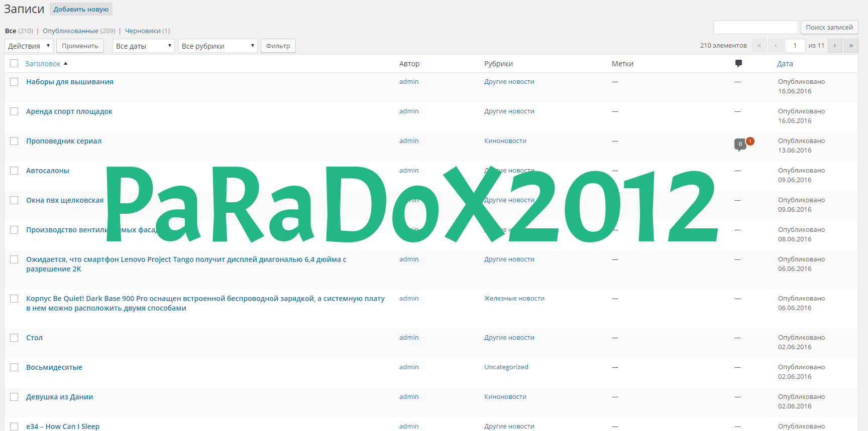Go to last page double arrow
Screen dimensions: 868x431
pyautogui.click(x=851, y=46)
